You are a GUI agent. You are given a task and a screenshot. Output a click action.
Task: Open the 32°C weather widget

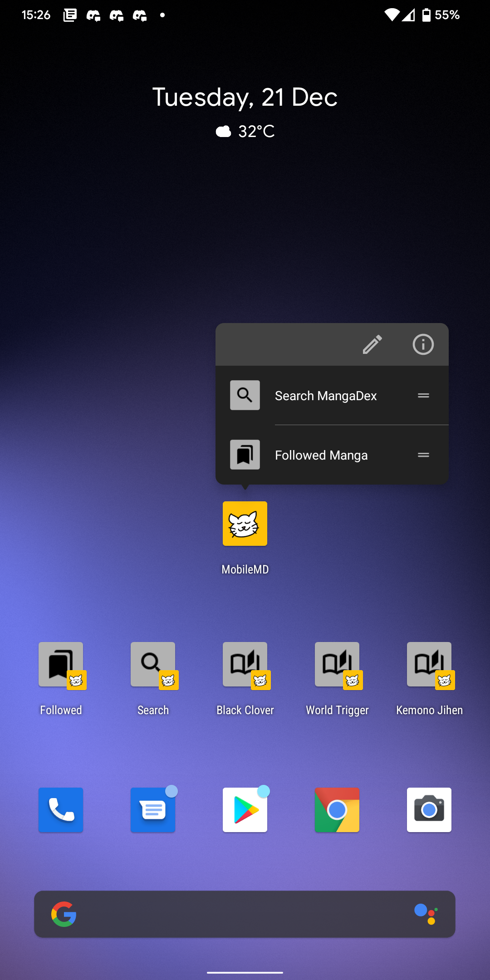tap(245, 132)
